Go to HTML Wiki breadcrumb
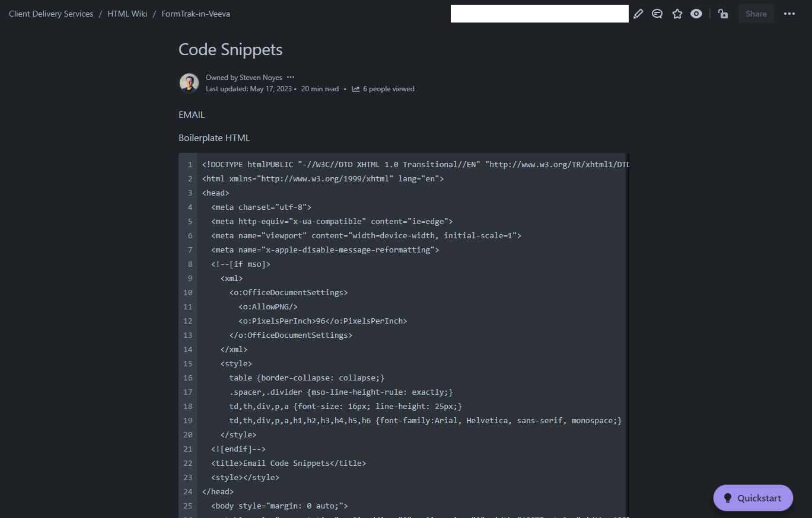Viewport: 812px width, 518px height. [128, 14]
